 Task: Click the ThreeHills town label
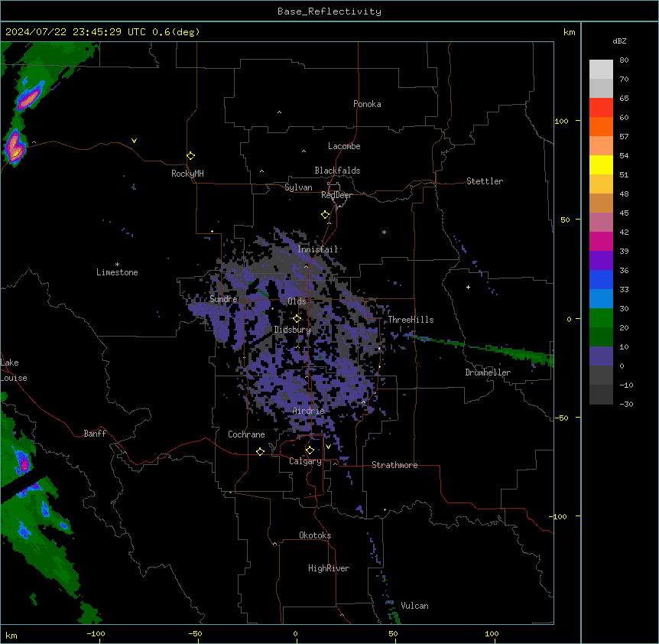tap(411, 320)
